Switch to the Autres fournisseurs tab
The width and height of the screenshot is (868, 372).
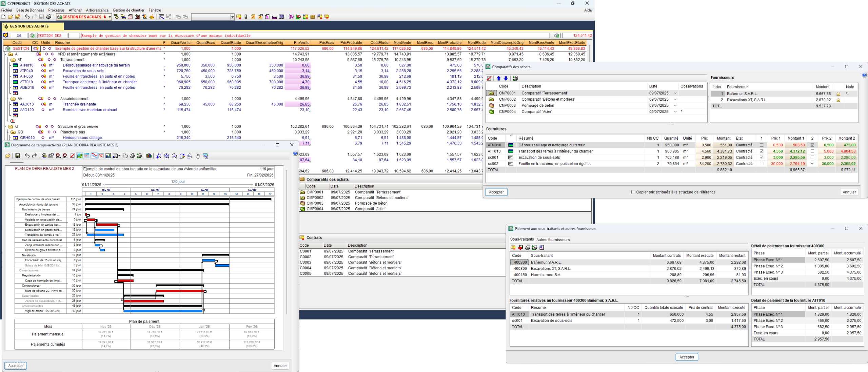coord(553,240)
